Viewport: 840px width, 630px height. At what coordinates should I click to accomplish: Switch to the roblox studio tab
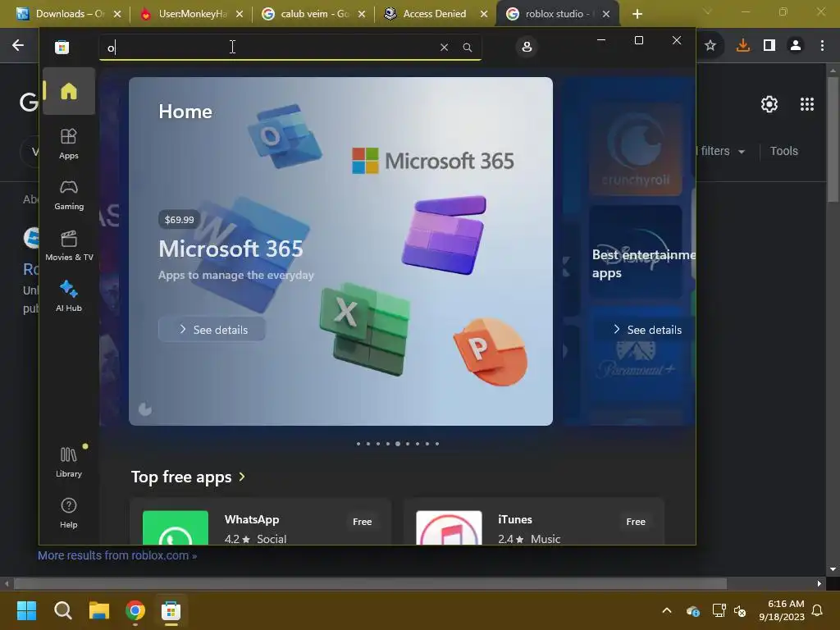pos(558,14)
